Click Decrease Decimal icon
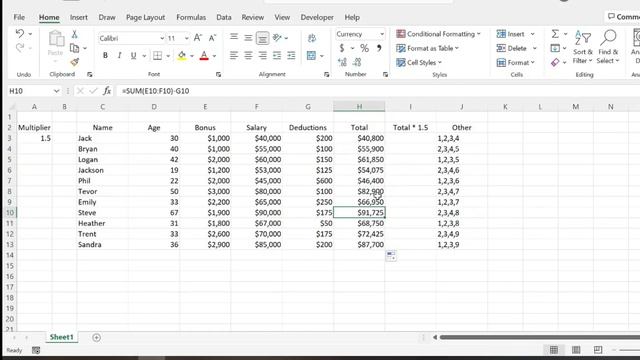The image size is (640, 360). click(x=357, y=62)
